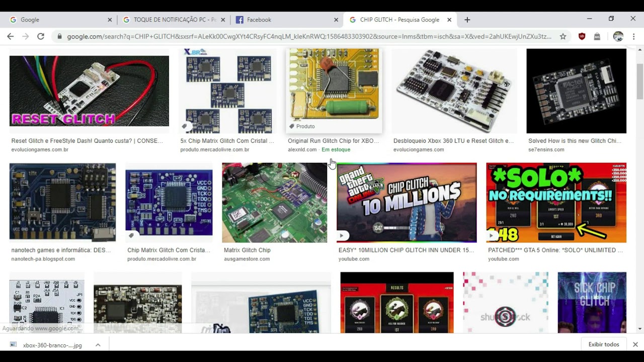Click the scrollbar up arrow
This screenshot has height=362, width=644.
[x=640, y=49]
